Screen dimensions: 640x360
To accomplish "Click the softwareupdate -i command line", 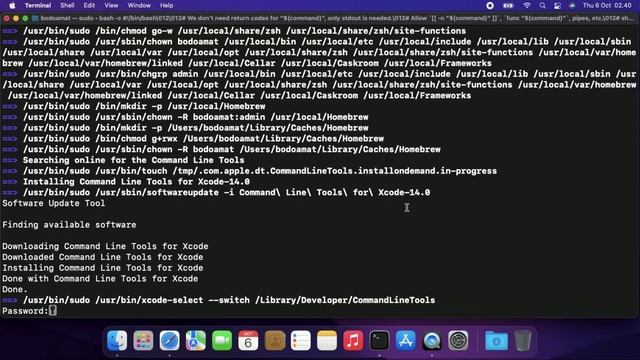I will pos(227,192).
